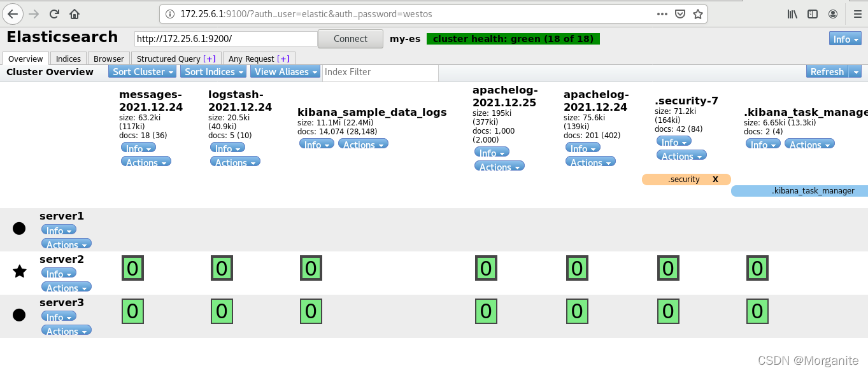868x373 pixels.
Task: Open browser home page icon
Action: coord(75,13)
